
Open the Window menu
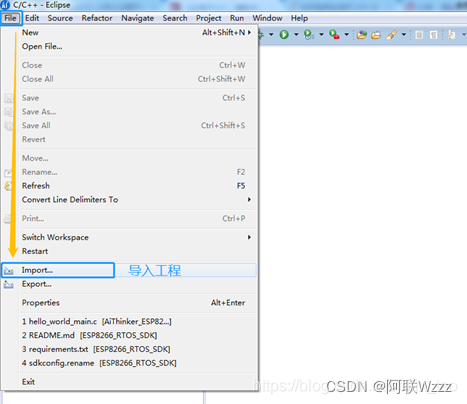pyautogui.click(x=267, y=18)
